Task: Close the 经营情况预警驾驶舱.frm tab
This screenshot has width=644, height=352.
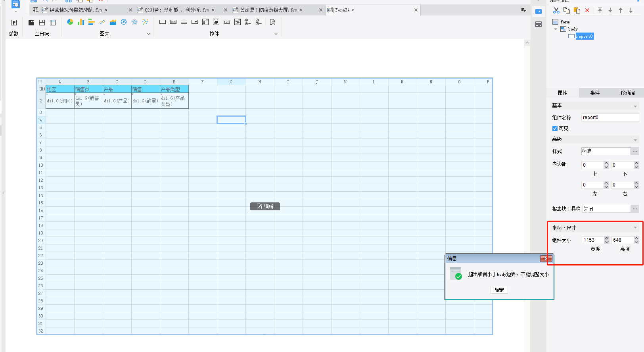Action: click(130, 10)
